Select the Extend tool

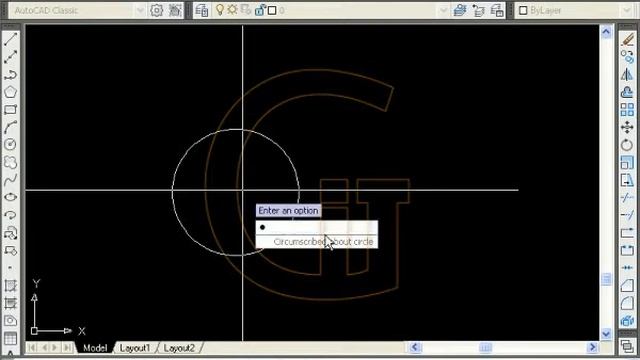627,215
